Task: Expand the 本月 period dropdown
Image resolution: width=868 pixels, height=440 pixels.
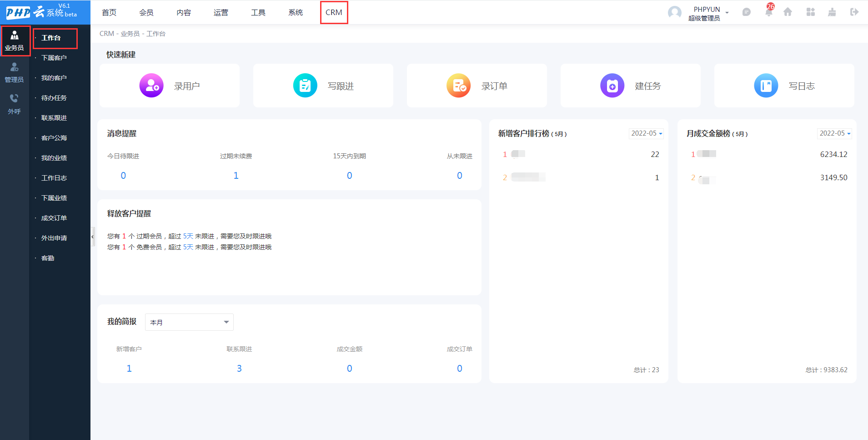Action: tap(189, 322)
